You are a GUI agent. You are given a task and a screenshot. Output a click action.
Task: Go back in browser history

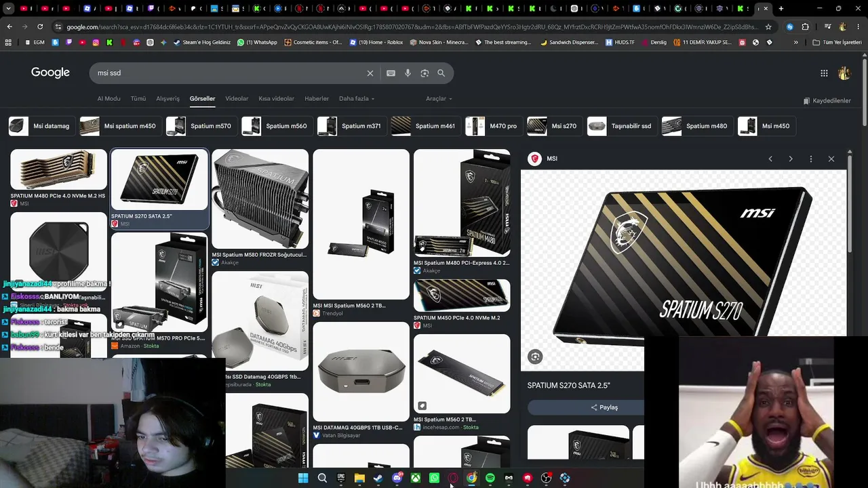point(9,26)
